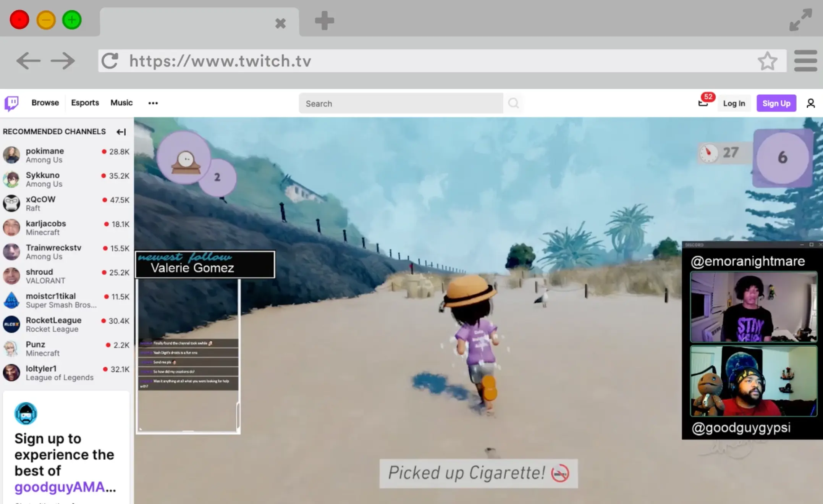Click the goodguyAMA link text
This screenshot has width=823, height=504.
[65, 487]
